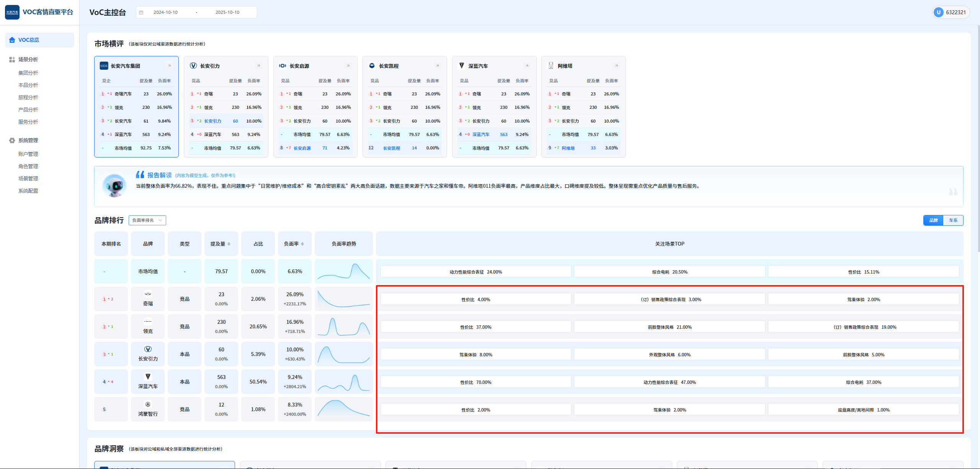The height and width of the screenshot is (469, 980).
Task: Click 长安引力 card expand arrow icon
Action: click(x=259, y=66)
